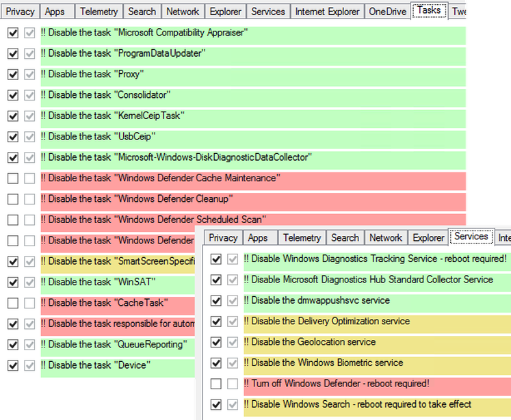Toggle the "WinSAT" task checkbox

pos(13,283)
